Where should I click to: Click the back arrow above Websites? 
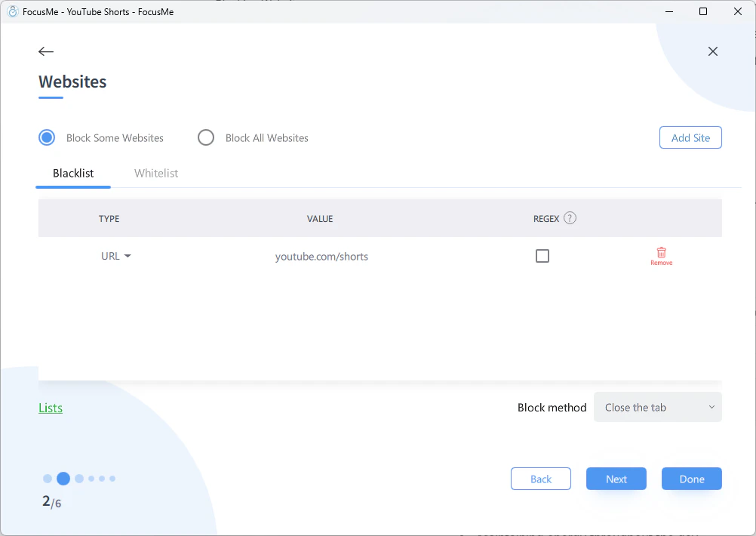pyautogui.click(x=46, y=51)
